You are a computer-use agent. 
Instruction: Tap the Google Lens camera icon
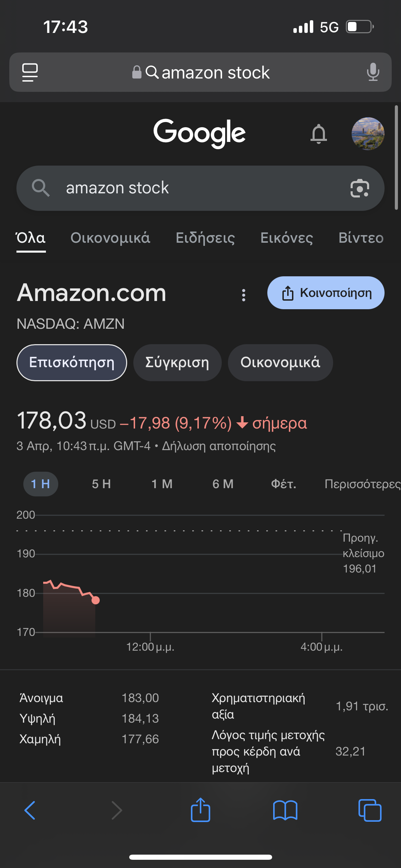coord(360,188)
